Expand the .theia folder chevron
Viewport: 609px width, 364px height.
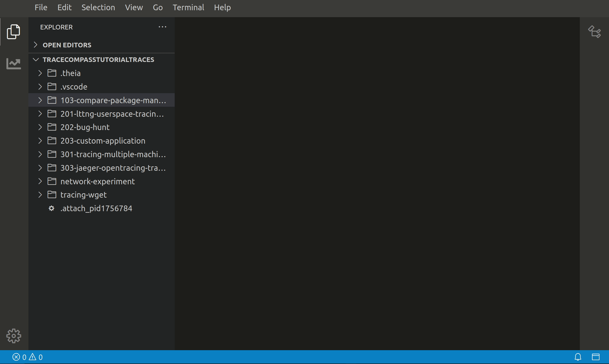[x=40, y=73]
